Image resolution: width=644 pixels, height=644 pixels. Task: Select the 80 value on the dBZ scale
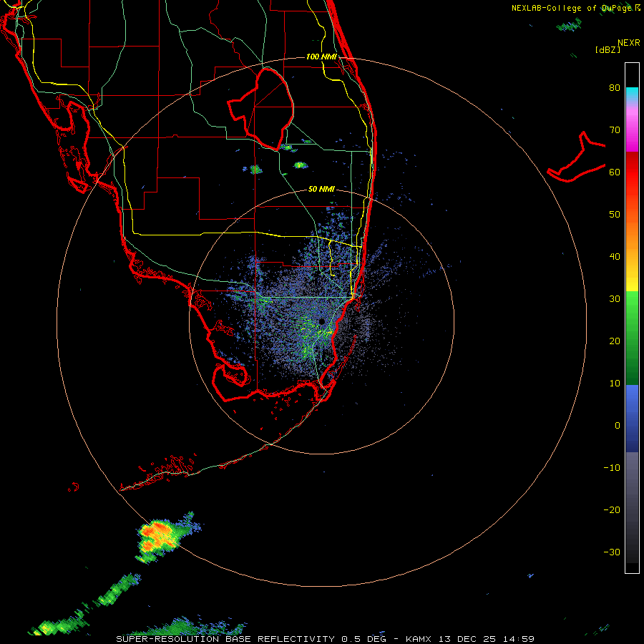pos(615,88)
